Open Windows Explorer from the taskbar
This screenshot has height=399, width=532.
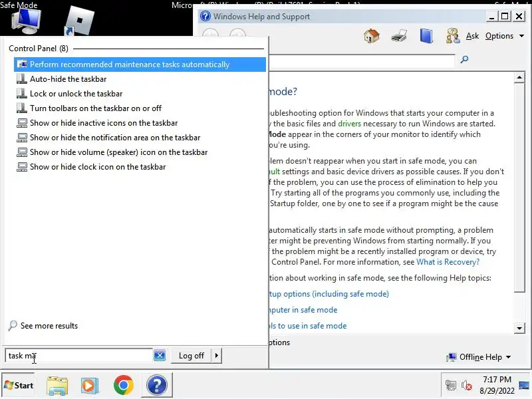(x=57, y=386)
